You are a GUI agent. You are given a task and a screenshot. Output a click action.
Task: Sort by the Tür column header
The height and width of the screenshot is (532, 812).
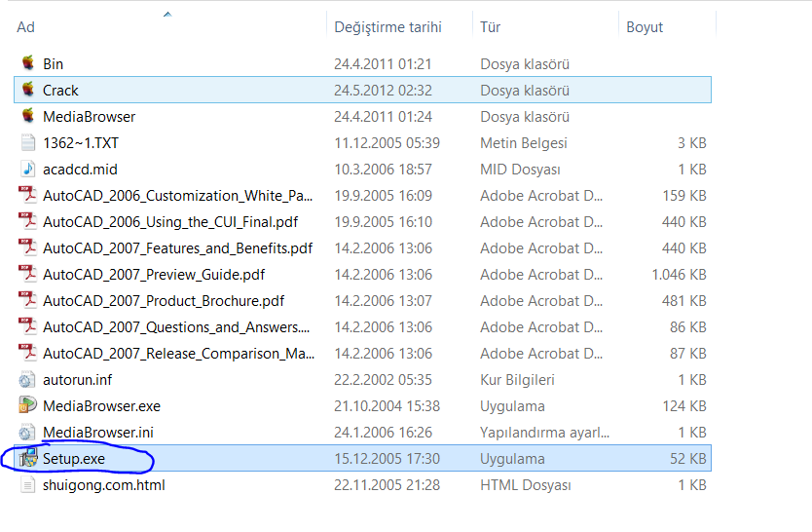coord(490,27)
